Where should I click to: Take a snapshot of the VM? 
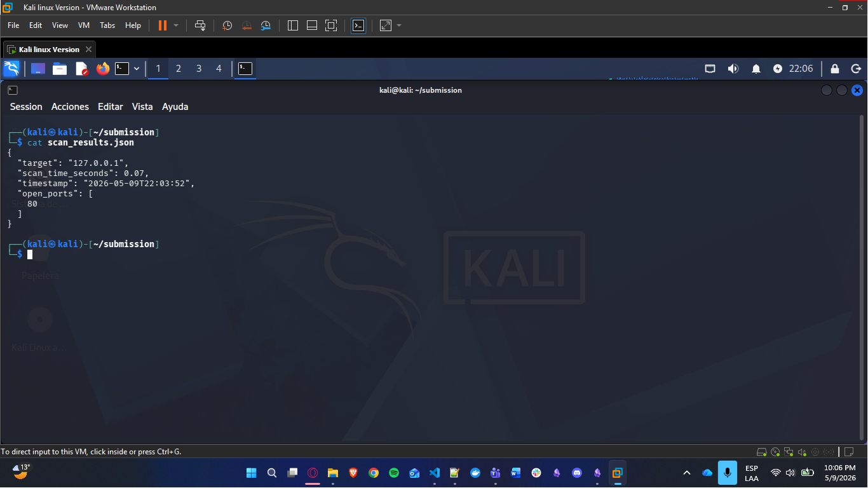click(x=227, y=25)
